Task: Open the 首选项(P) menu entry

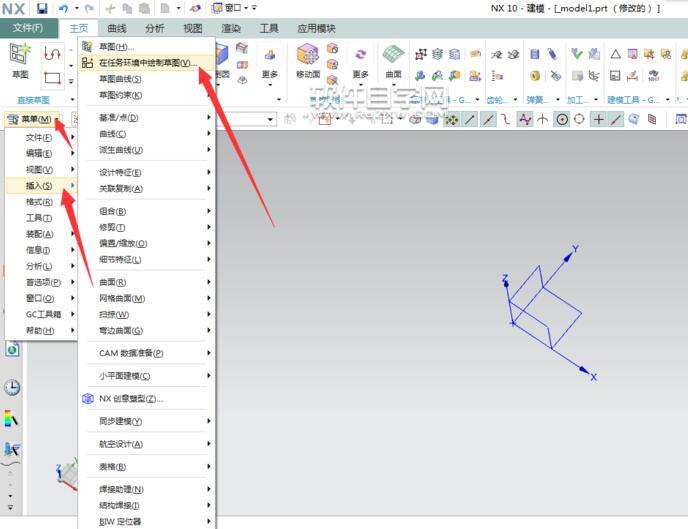Action: (x=41, y=282)
